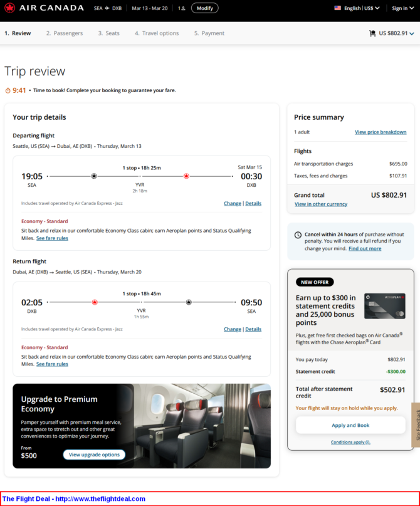Click the NEW OFFER badge
420x506 pixels.
315,282
